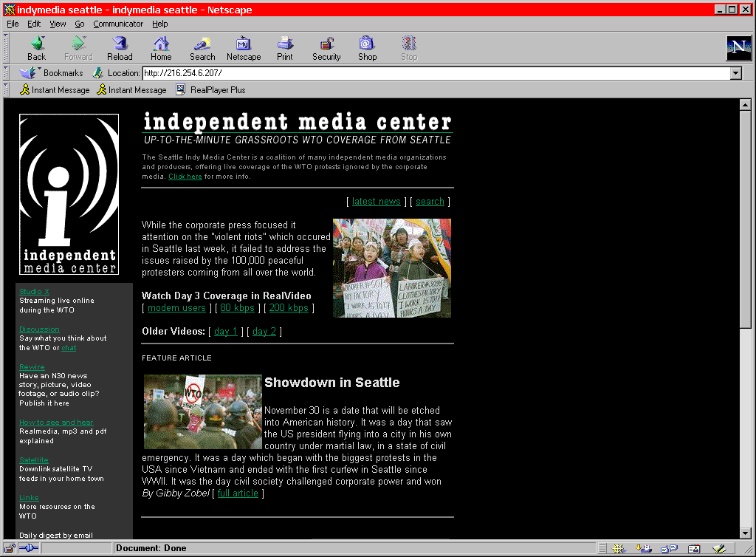Open RealPlayer Plus from the personal toolbar
756x557 pixels.
click(210, 90)
